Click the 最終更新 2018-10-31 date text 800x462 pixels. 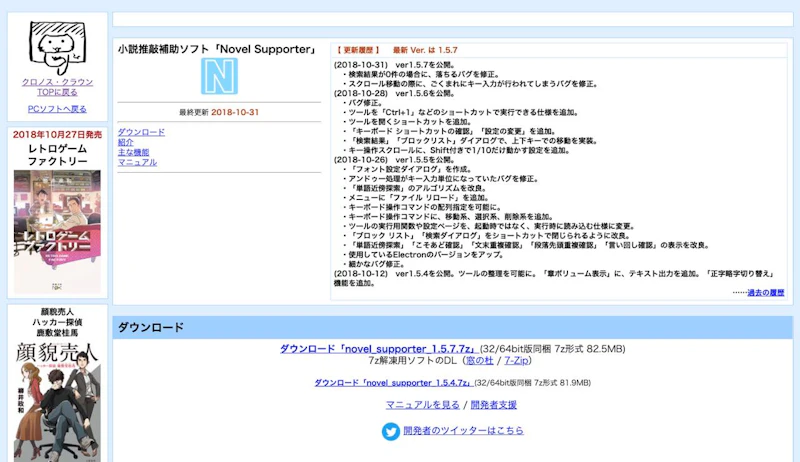click(x=219, y=112)
